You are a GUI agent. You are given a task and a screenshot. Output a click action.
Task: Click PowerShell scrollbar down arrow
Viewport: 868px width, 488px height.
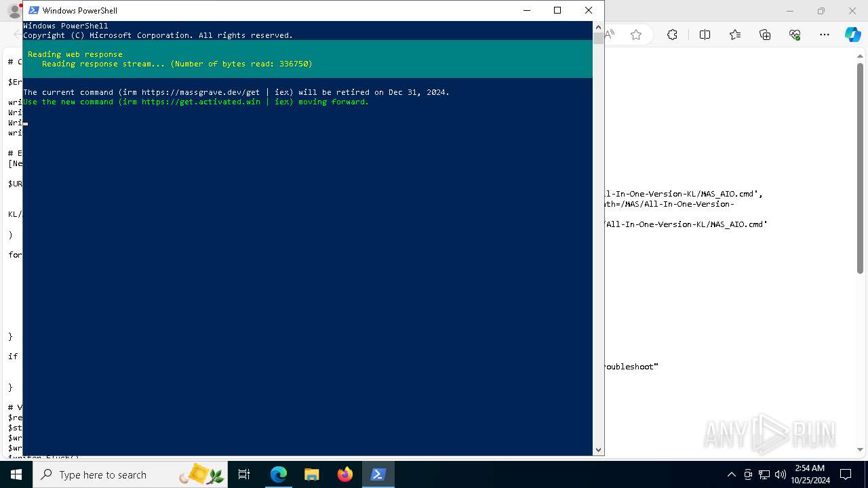[x=598, y=449]
